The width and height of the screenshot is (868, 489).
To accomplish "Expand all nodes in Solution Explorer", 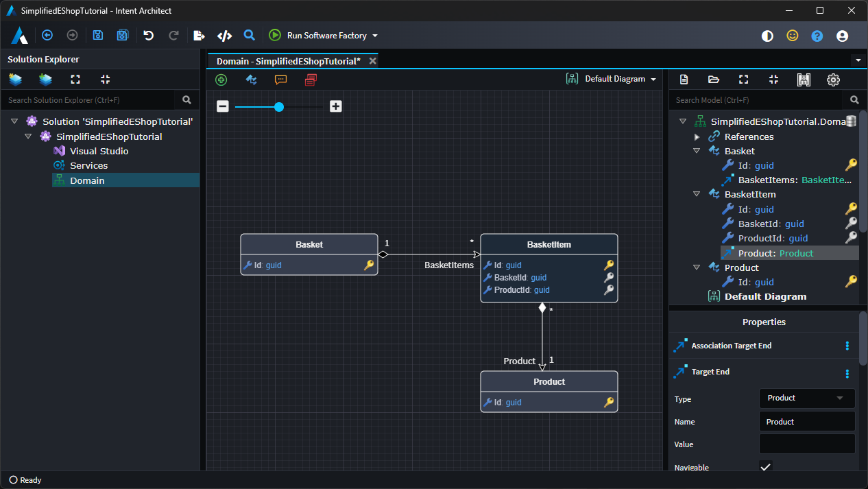I will [x=75, y=80].
